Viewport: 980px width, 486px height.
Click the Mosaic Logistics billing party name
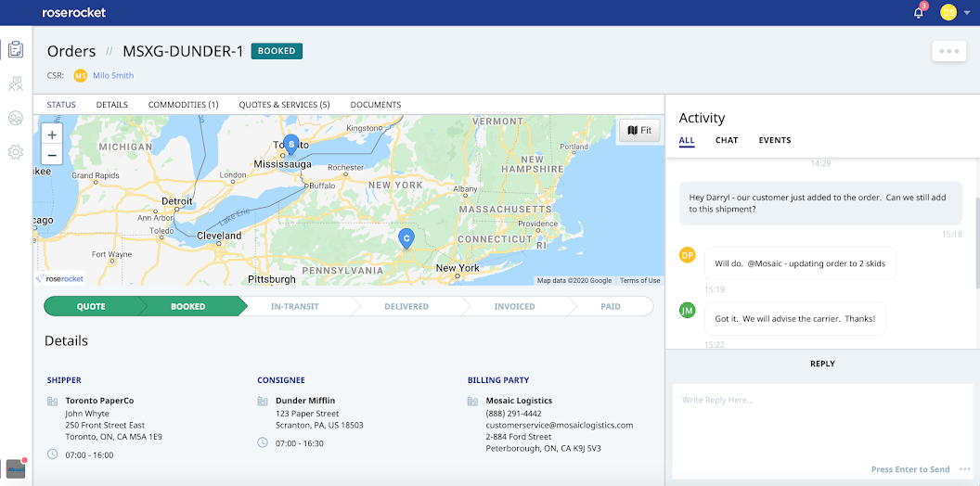coord(519,401)
